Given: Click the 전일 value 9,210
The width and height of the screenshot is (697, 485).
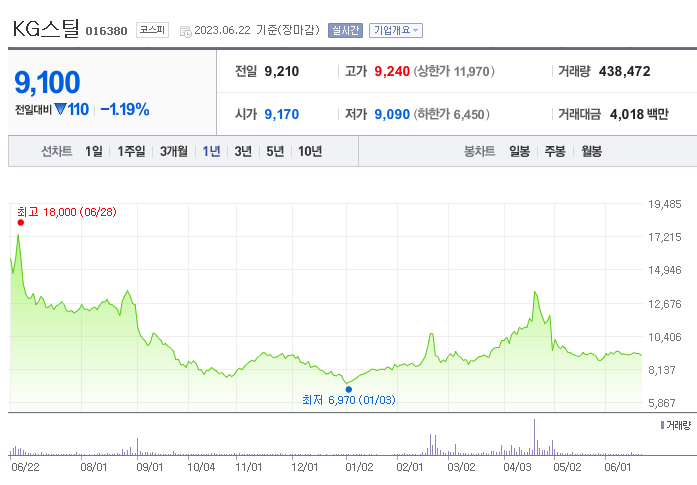Looking at the screenshot, I should (282, 71).
